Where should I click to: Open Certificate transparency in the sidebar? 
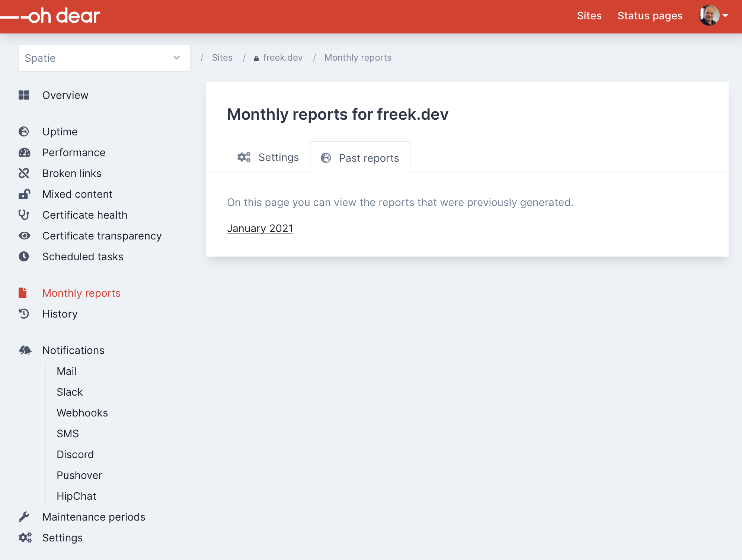[x=102, y=236]
